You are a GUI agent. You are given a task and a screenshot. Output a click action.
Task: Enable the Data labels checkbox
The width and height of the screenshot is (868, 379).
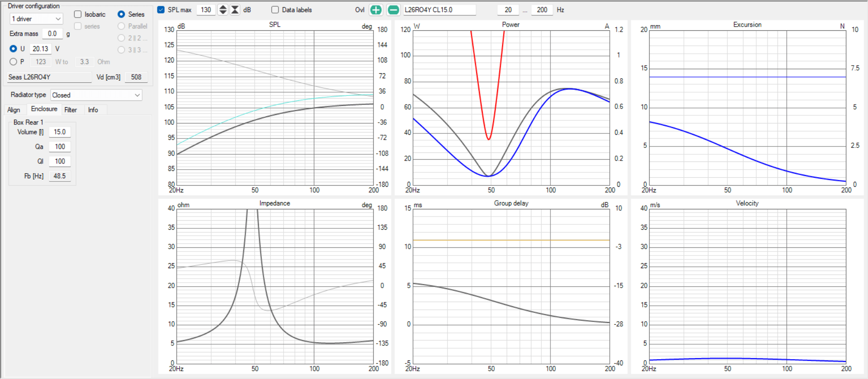[275, 9]
